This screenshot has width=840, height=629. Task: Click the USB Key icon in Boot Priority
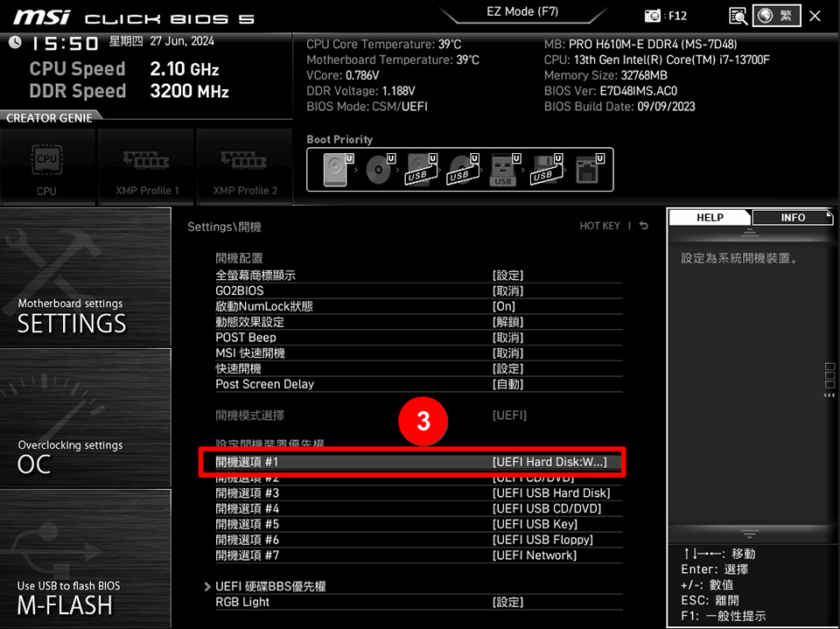tap(501, 168)
